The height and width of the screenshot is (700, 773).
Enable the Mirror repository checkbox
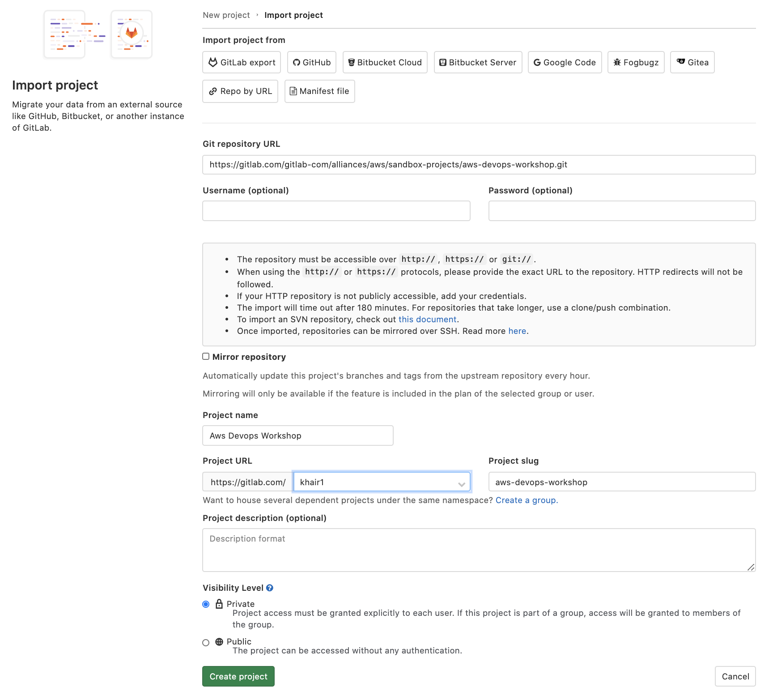[206, 356]
